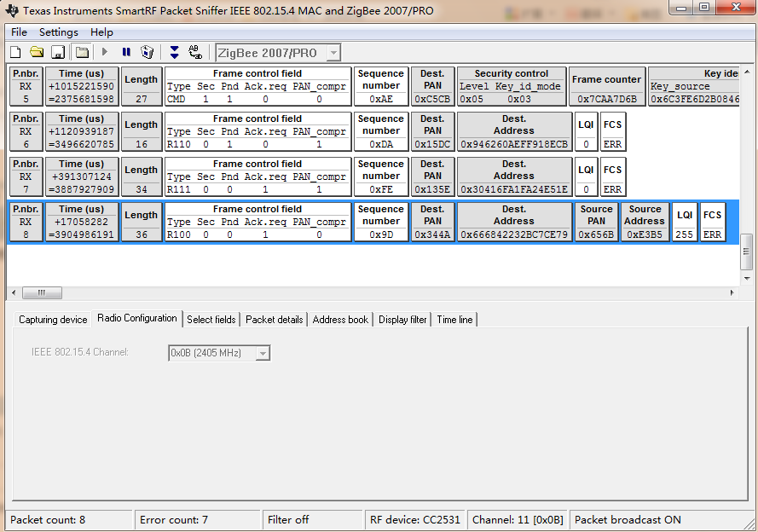758x532 pixels.
Task: Switch to the Packet details tab
Action: pos(274,320)
